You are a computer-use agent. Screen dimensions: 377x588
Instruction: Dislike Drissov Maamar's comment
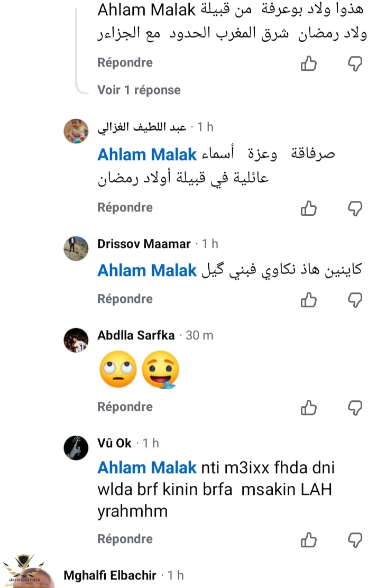click(x=355, y=300)
